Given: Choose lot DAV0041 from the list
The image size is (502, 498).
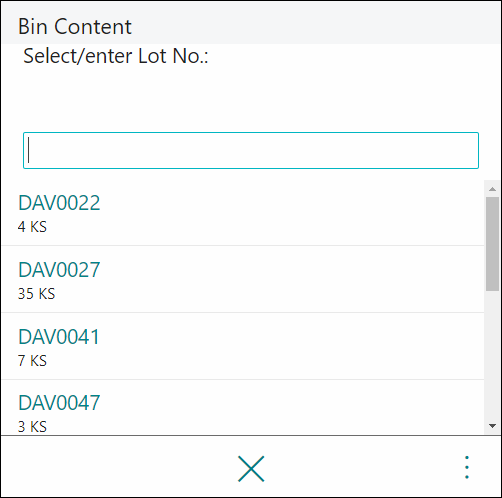Looking at the screenshot, I should pyautogui.click(x=59, y=337).
